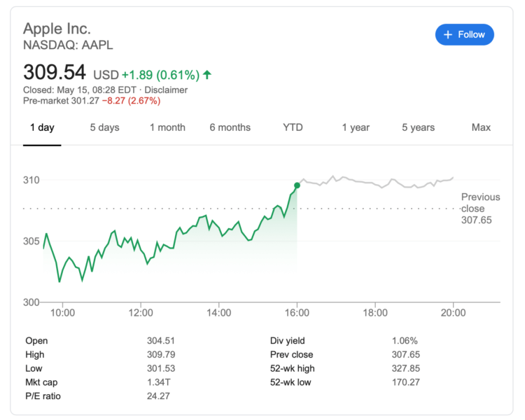Switch to the 1 year tab

[356, 127]
